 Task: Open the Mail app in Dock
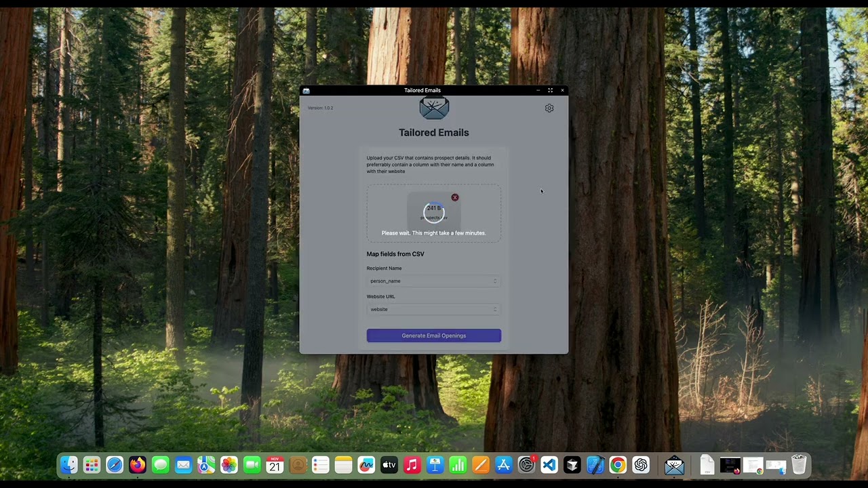183,465
